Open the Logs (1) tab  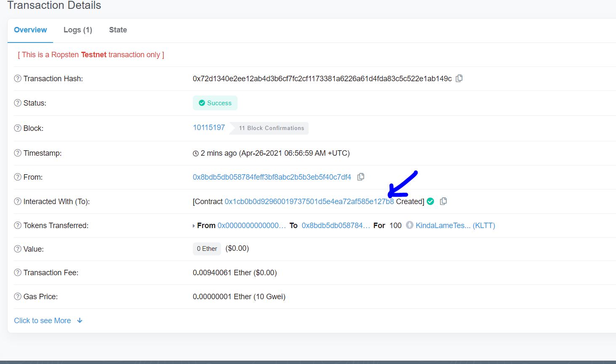click(78, 30)
